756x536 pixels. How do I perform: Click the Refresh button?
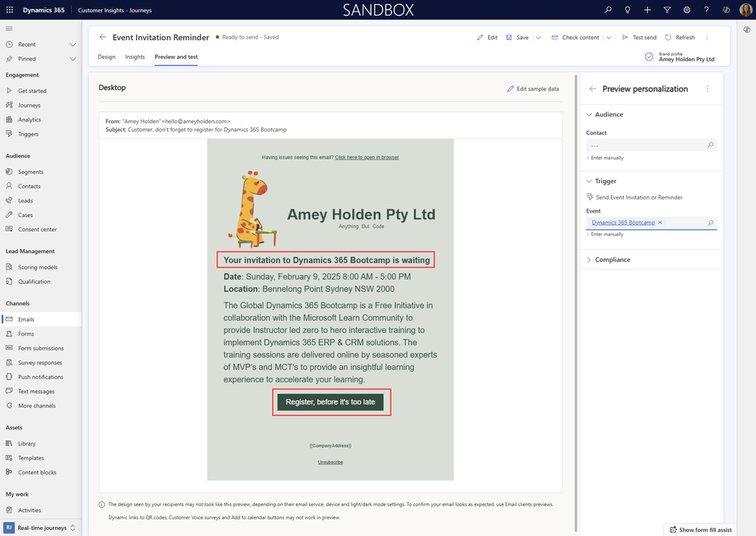click(x=680, y=38)
